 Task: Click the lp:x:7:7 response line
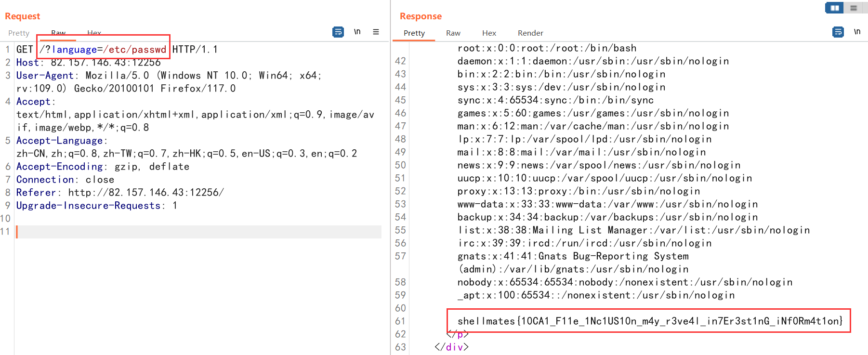[x=584, y=139]
